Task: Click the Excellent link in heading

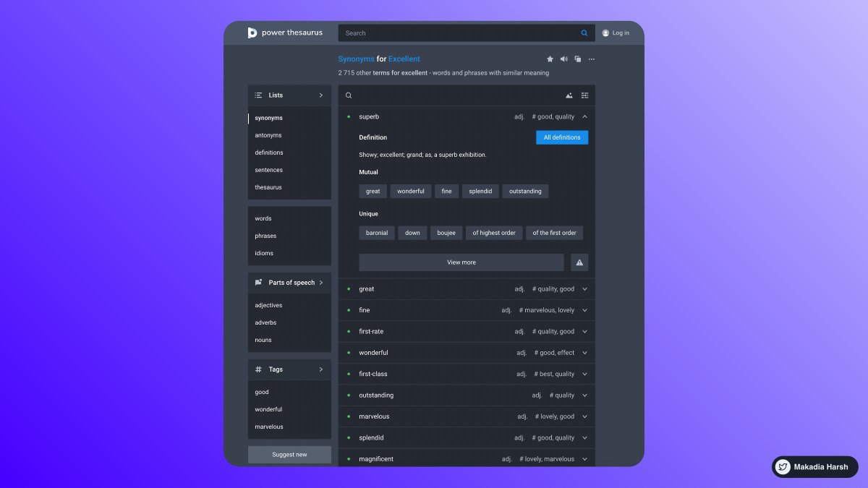Action: pyautogui.click(x=404, y=59)
